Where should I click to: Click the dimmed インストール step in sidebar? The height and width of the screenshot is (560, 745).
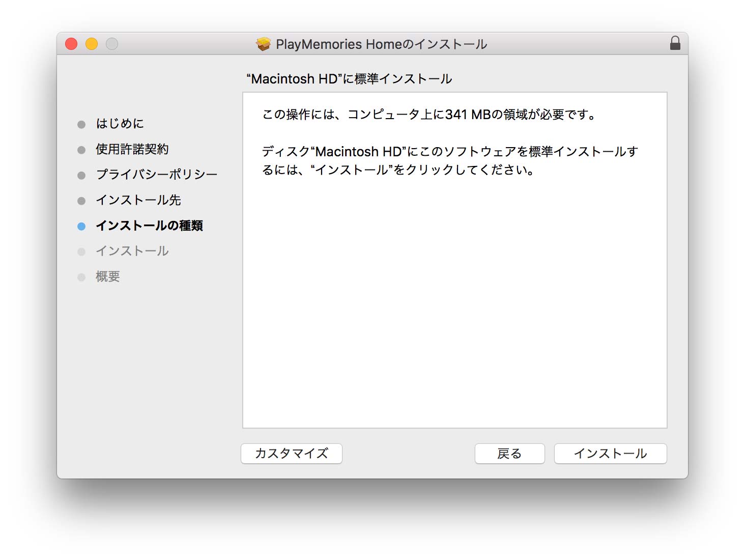(132, 251)
